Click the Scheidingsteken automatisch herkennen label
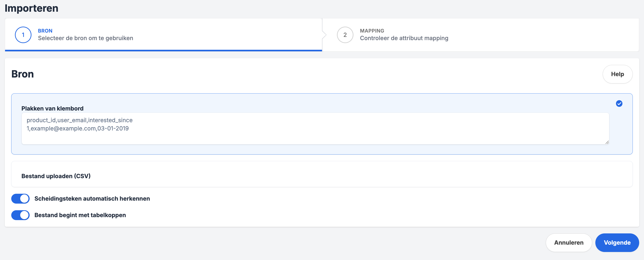The height and width of the screenshot is (260, 644). tap(92, 199)
